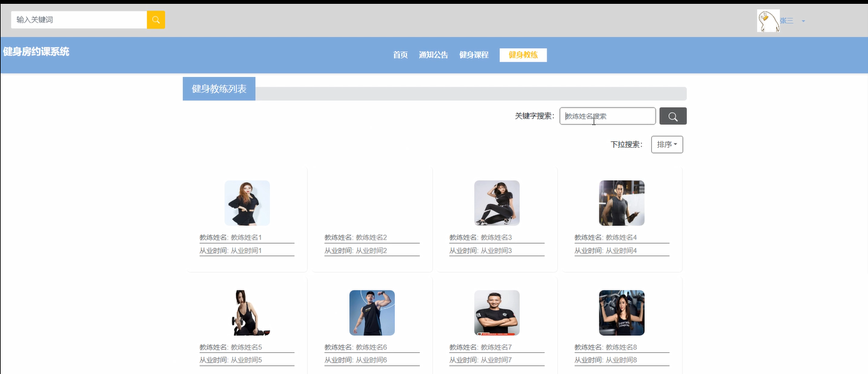Click the 张三 username text
This screenshot has height=374, width=868.
tap(787, 21)
